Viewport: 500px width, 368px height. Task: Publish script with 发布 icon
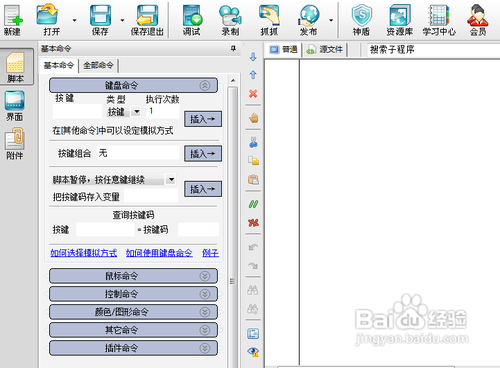[309, 19]
